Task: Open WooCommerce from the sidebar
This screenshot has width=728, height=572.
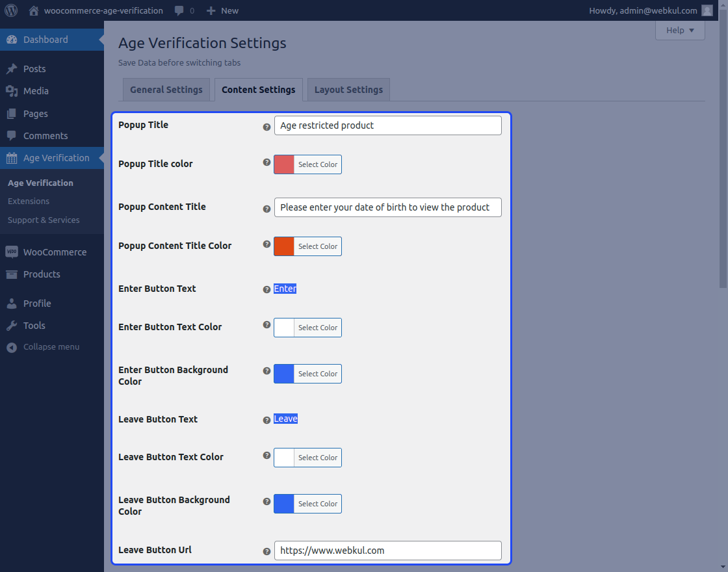Action: pos(55,252)
